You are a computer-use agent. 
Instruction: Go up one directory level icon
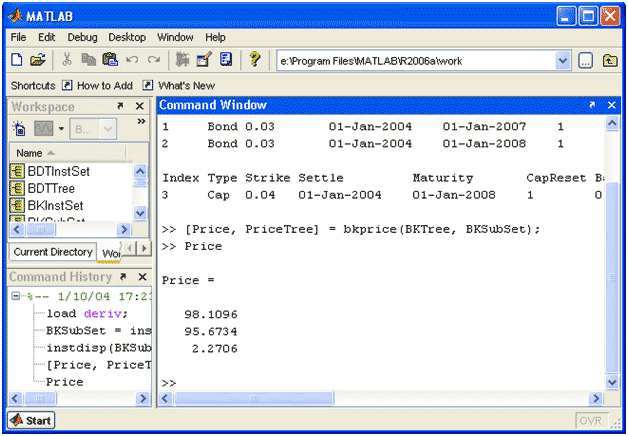point(610,61)
